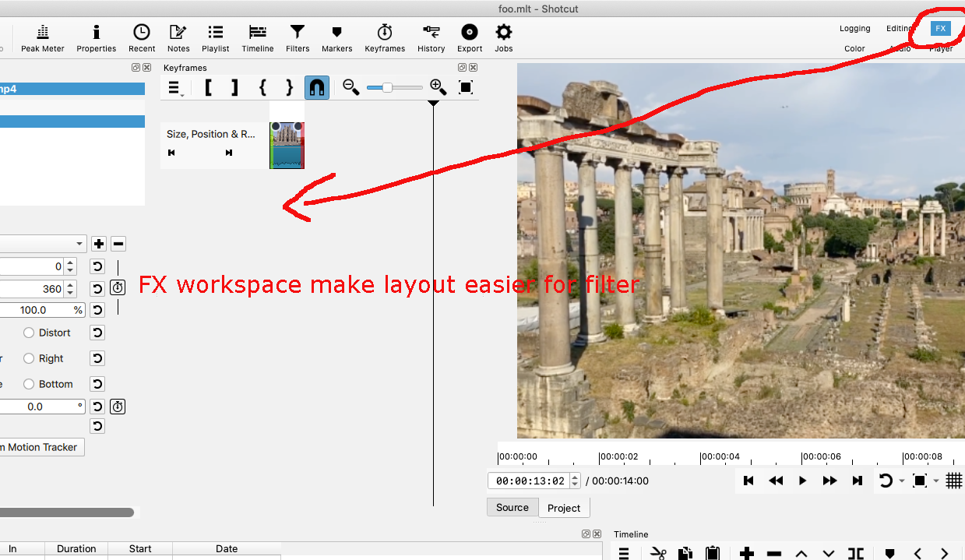
Task: Open the Filters panel
Action: (298, 38)
